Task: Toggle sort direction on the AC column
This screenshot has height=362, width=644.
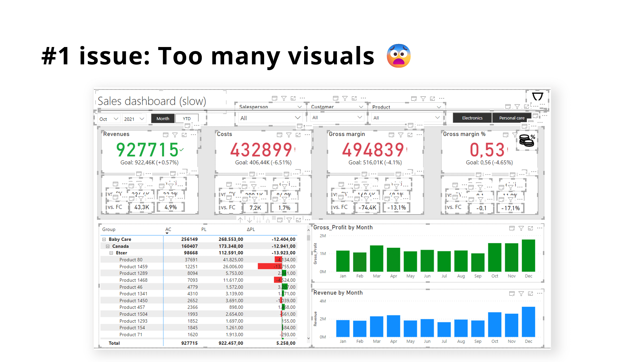Action: [168, 229]
